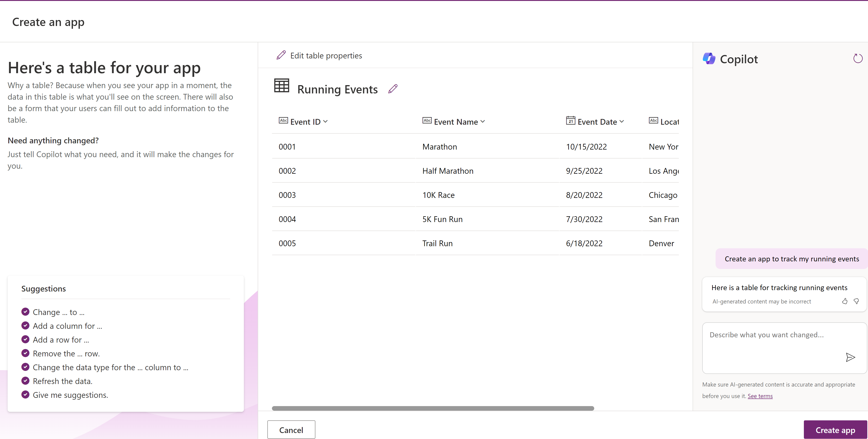Click the Edit table properties pencil icon

pos(281,55)
